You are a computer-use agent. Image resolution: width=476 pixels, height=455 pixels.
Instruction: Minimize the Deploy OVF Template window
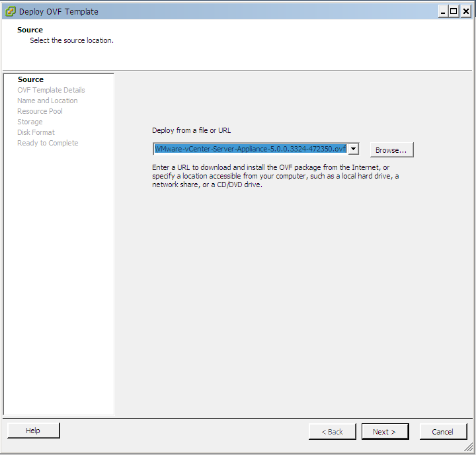coord(443,12)
